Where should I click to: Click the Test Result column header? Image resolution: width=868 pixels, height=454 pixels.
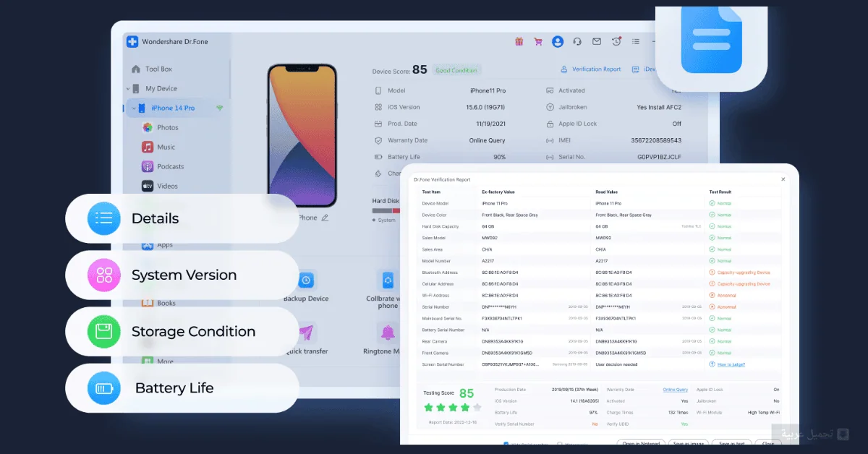720,192
